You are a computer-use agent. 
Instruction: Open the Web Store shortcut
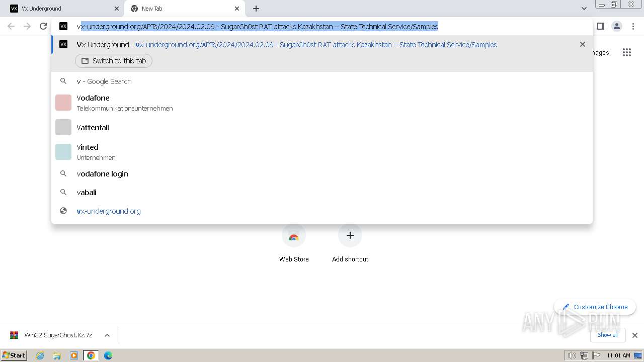(x=294, y=243)
